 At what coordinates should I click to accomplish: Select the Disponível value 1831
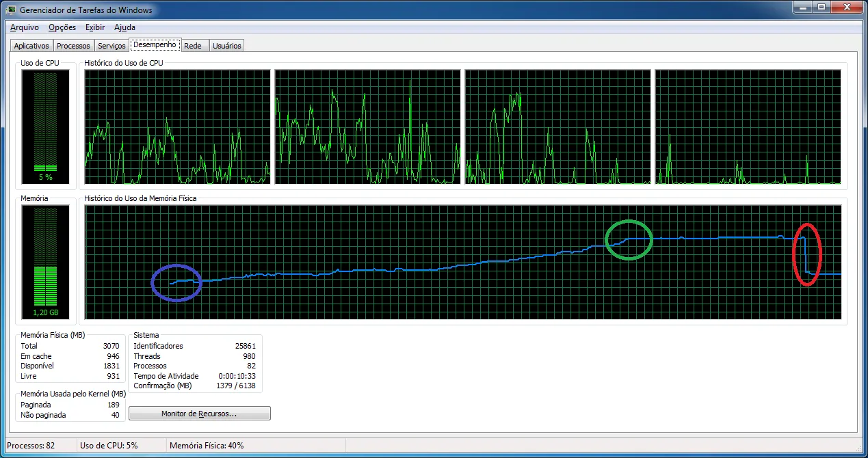111,366
